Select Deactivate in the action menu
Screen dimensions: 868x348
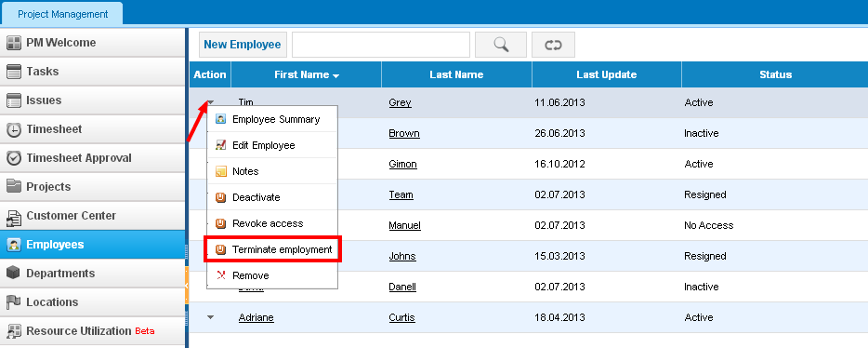(272, 197)
